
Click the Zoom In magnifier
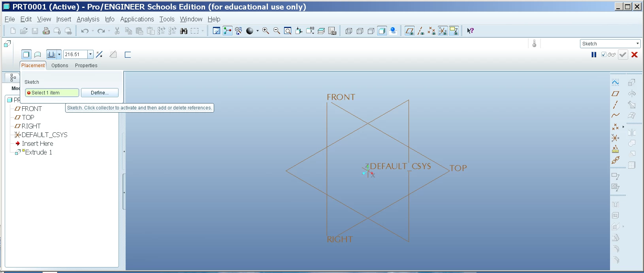(266, 31)
